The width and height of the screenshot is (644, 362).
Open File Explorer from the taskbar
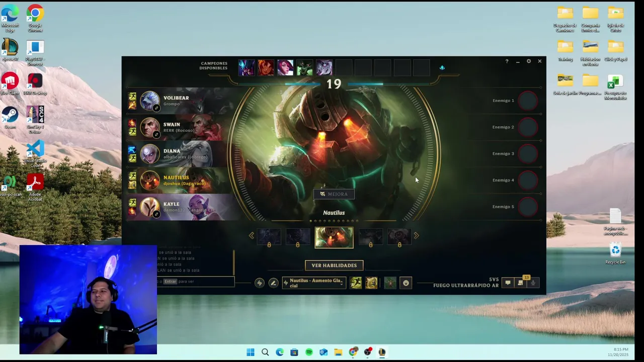tap(338, 352)
